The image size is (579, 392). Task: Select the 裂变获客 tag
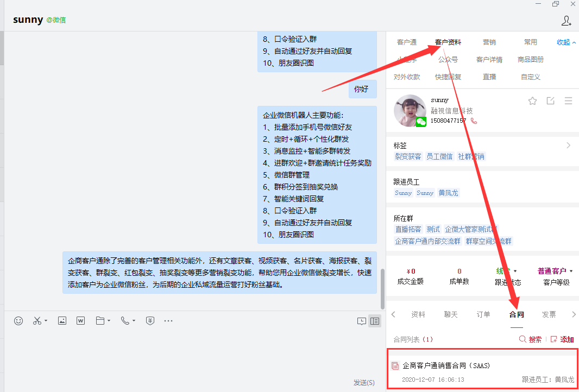[408, 156]
